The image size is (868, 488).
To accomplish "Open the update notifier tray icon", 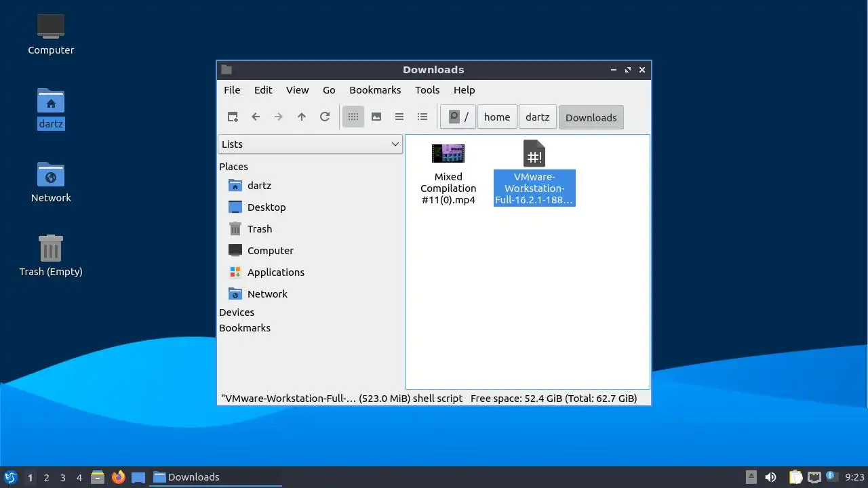I will pos(831,476).
